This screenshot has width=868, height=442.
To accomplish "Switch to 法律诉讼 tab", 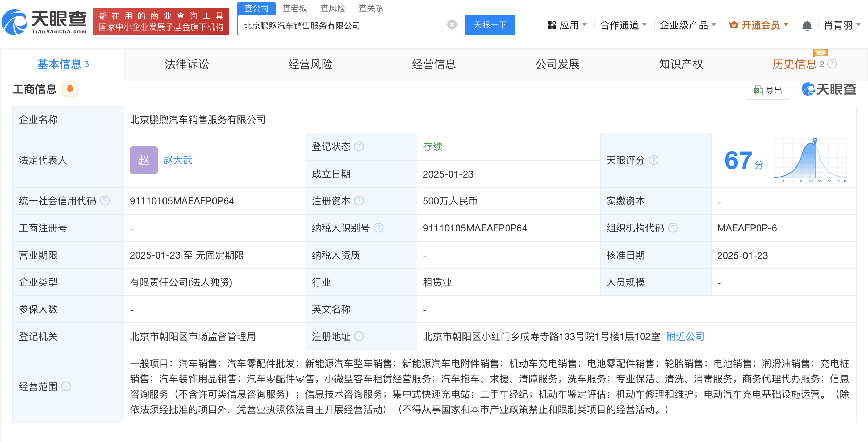I will pyautogui.click(x=186, y=64).
